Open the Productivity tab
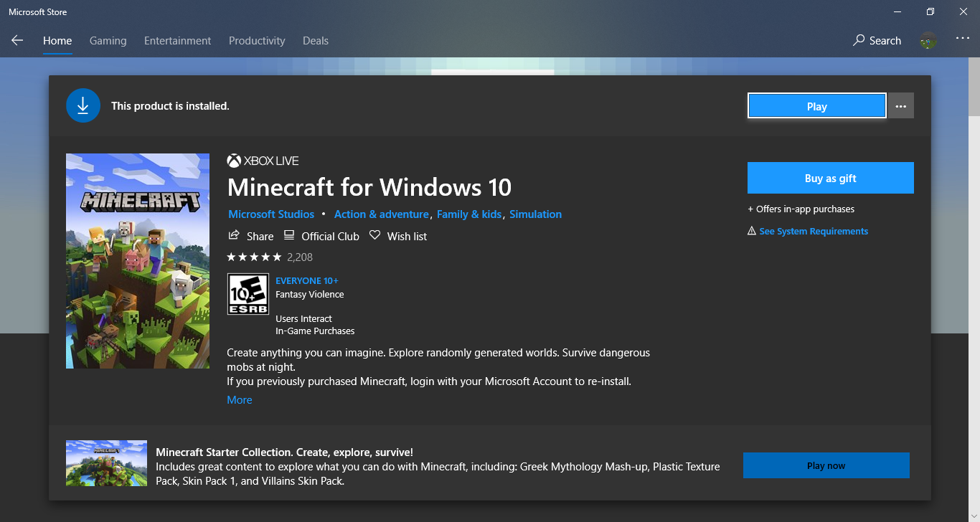 pos(257,41)
